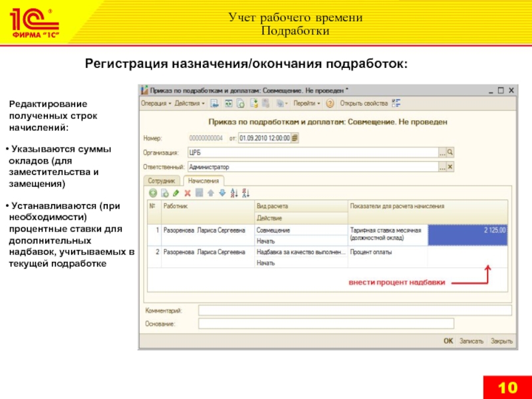532x399 pixels.
Task: Click the Организация field with ЦРБ
Action: click(313, 153)
